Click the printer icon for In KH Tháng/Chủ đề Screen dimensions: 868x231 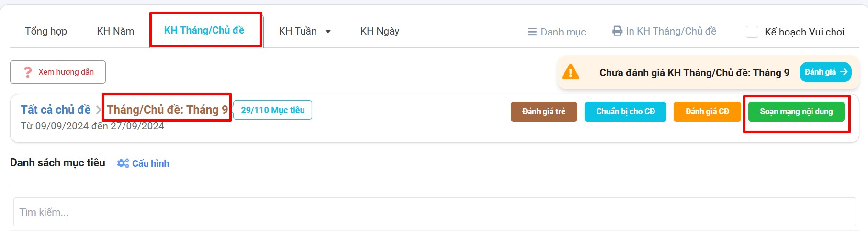(x=617, y=31)
